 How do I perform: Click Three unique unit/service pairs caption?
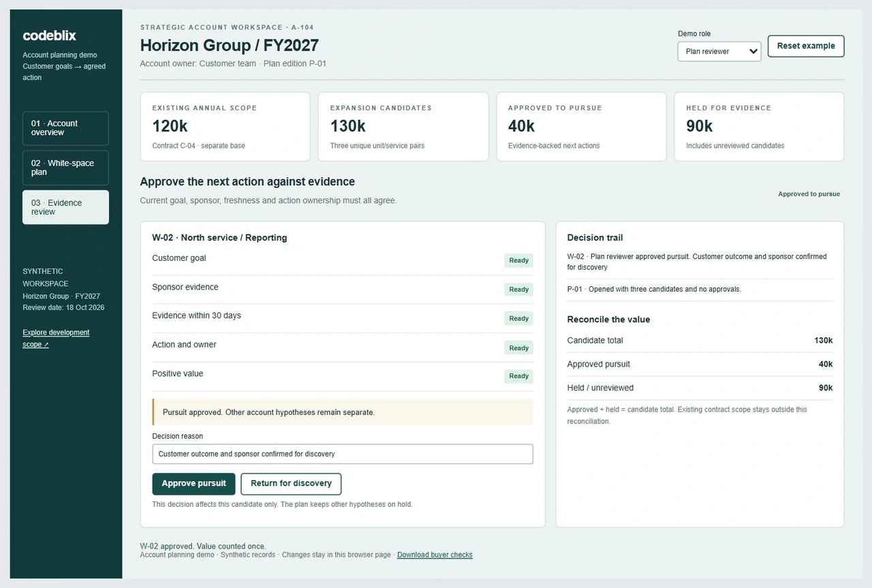377,146
